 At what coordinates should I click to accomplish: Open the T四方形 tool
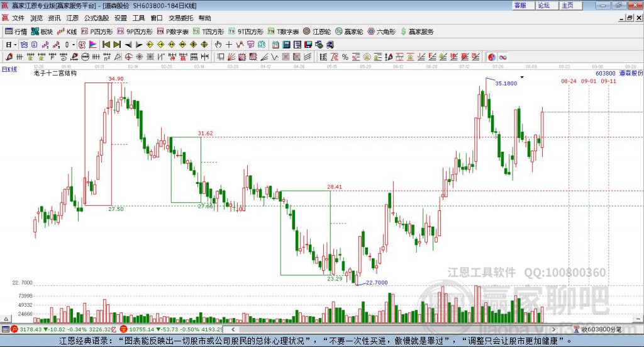click(208, 31)
